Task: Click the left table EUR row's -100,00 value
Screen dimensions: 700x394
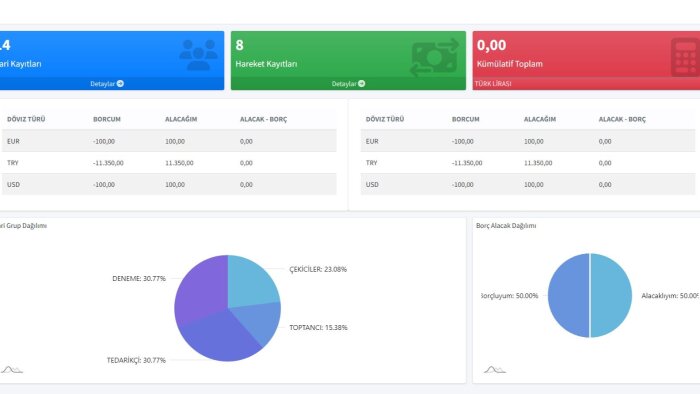Action: pyautogui.click(x=104, y=141)
